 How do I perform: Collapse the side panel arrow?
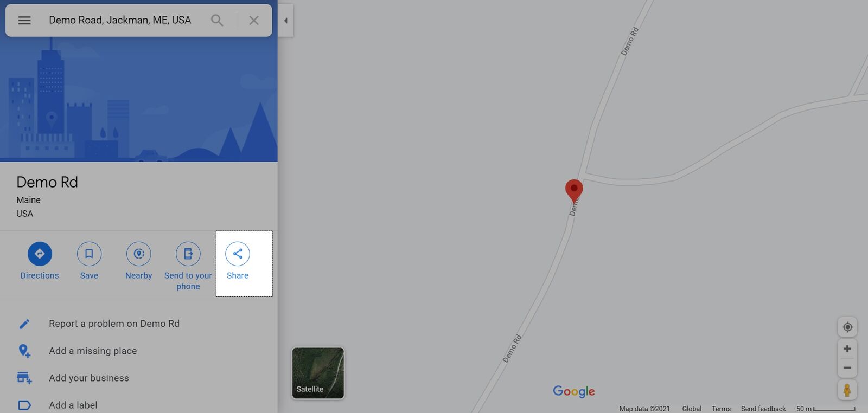[x=285, y=21]
